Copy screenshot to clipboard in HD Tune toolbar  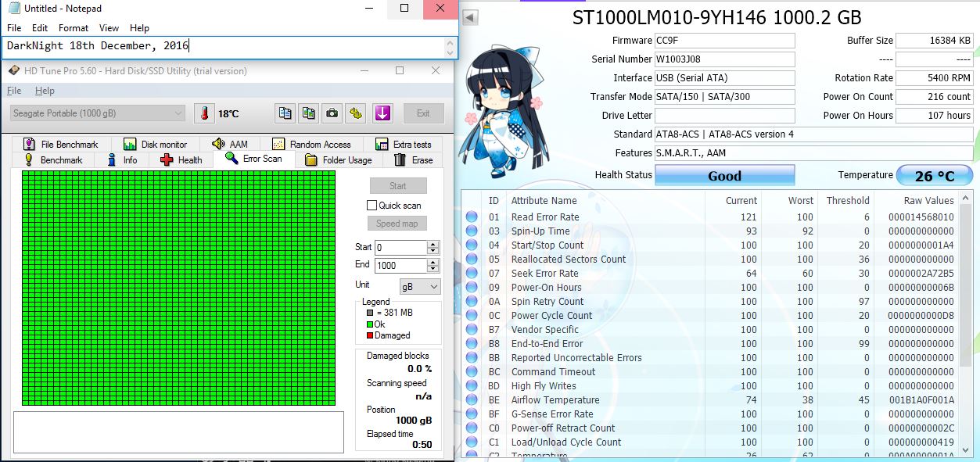pyautogui.click(x=309, y=113)
